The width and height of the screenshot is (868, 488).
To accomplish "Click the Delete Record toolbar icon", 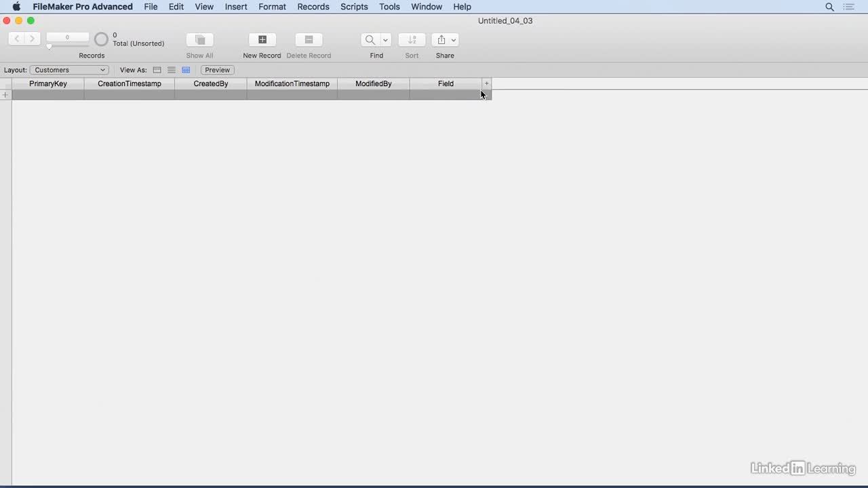I will pyautogui.click(x=309, y=40).
